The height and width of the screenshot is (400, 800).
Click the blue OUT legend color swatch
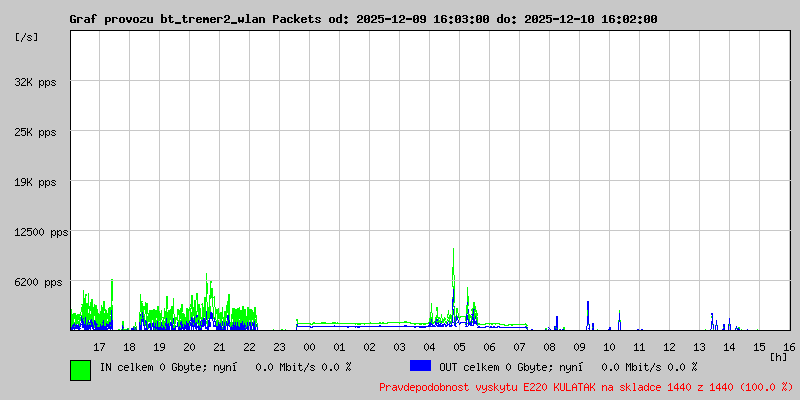click(x=420, y=366)
